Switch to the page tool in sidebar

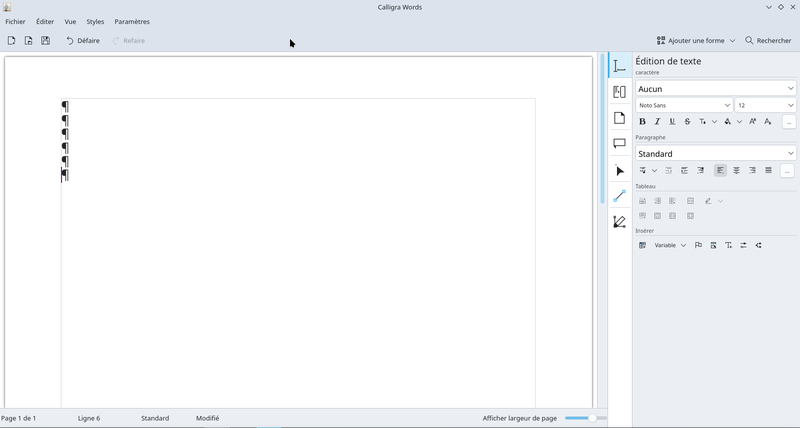click(619, 118)
